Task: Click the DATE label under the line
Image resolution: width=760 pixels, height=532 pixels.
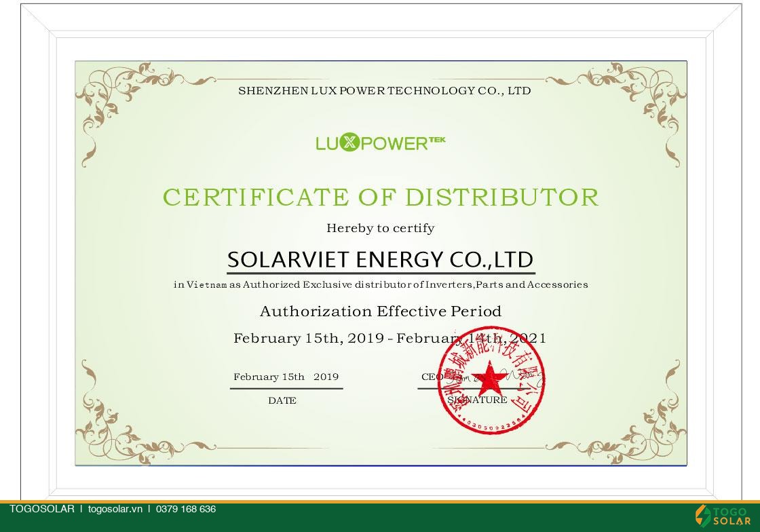Action: pyautogui.click(x=282, y=400)
